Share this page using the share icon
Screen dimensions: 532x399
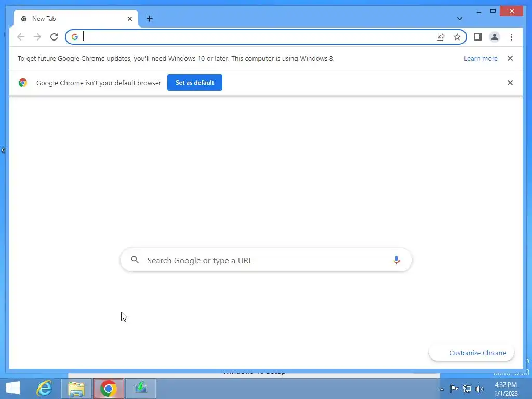(x=441, y=37)
